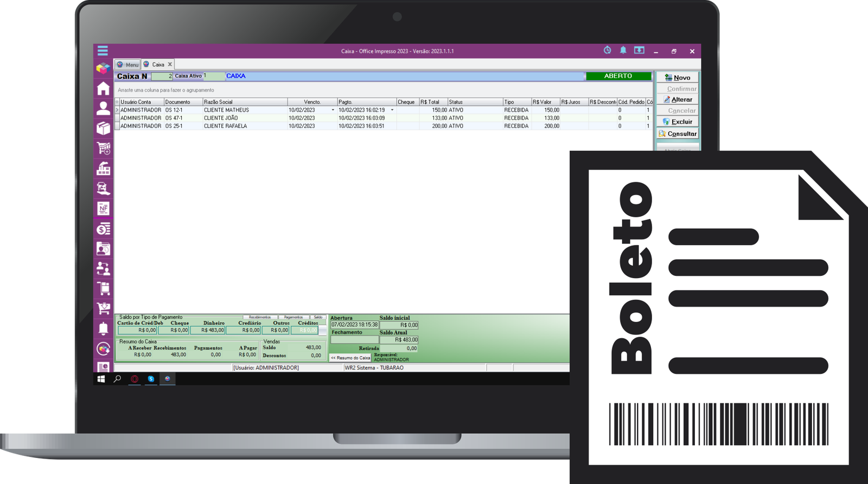This screenshot has width=868, height=484.
Task: Select the Recebimentos tab in payment summary
Action: [x=260, y=317]
